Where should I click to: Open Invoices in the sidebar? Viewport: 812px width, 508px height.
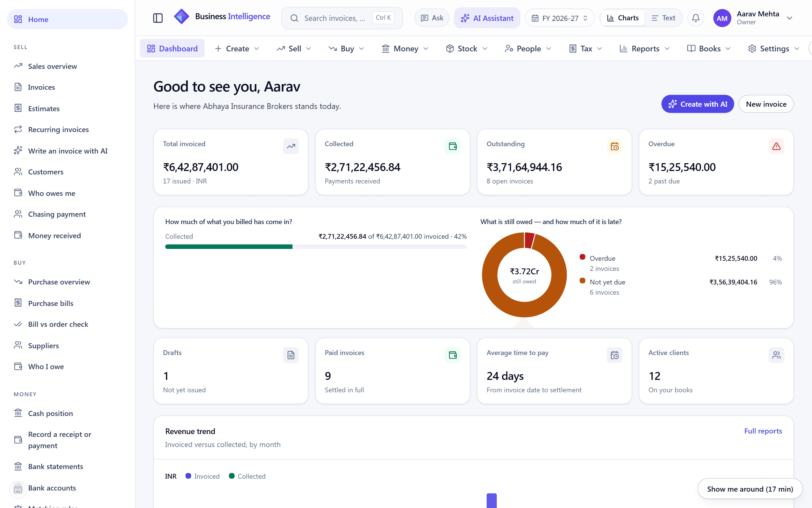click(67, 87)
